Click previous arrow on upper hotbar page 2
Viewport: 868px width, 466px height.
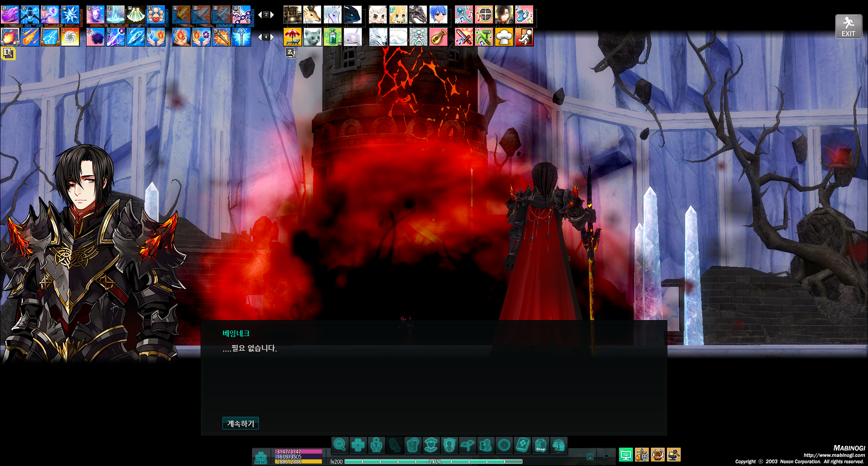tap(260, 15)
